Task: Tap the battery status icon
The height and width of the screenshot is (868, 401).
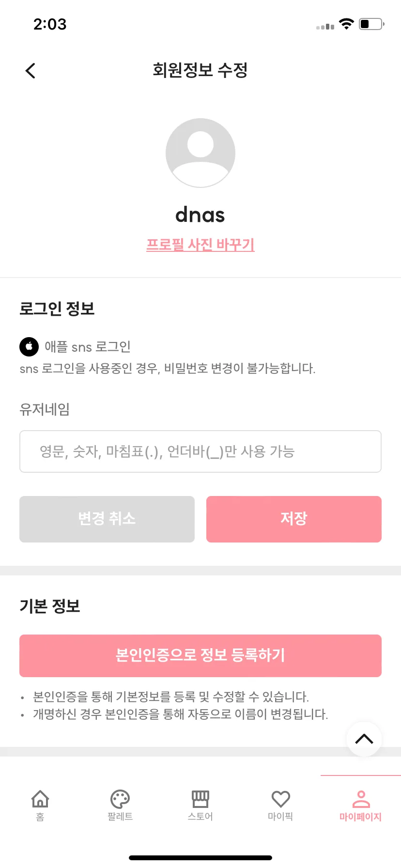Action: [x=371, y=24]
